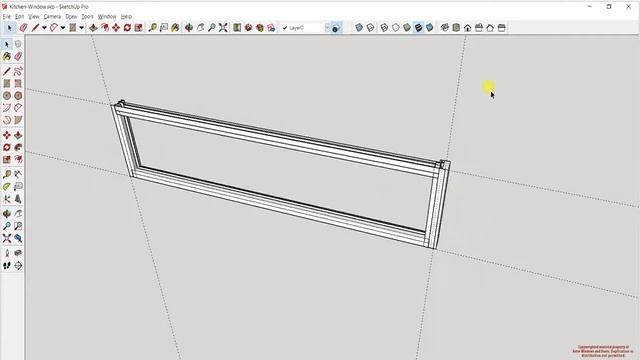Viewport: 640px width, 360px height.
Task: Expand the Shape tool dropdown arrow
Action: tap(82, 28)
